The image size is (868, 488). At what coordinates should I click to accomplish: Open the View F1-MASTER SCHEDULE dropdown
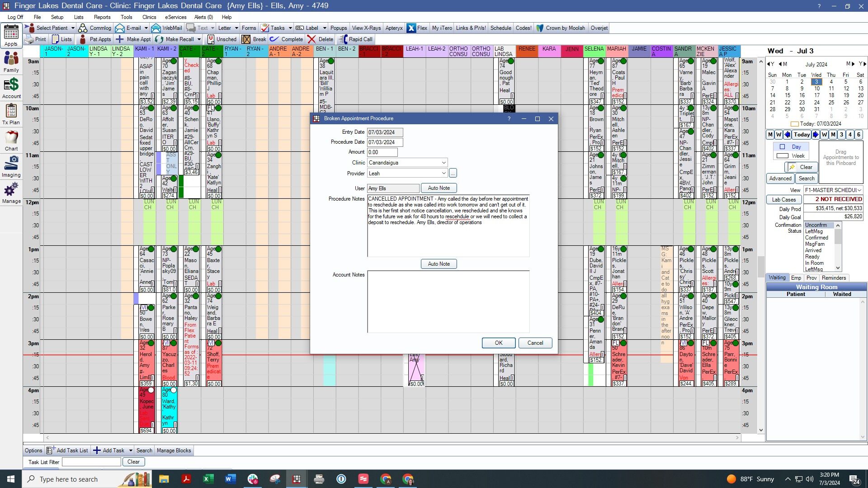click(859, 190)
